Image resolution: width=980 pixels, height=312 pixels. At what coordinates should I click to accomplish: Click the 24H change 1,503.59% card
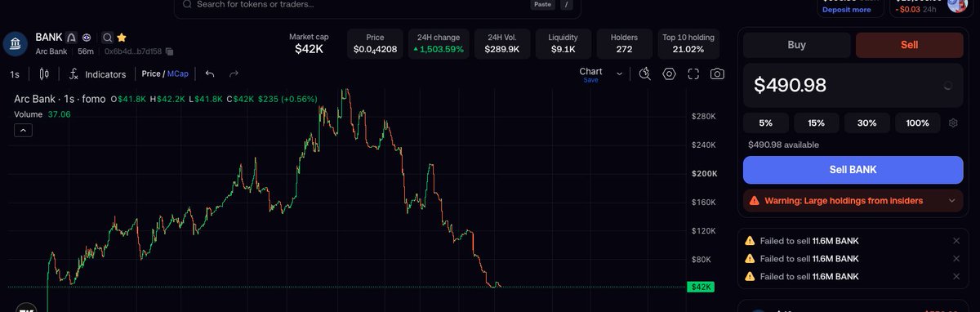tap(439, 43)
